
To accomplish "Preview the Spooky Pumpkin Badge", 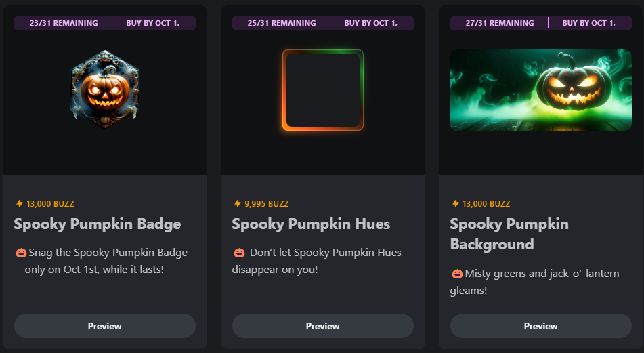I will (x=105, y=326).
